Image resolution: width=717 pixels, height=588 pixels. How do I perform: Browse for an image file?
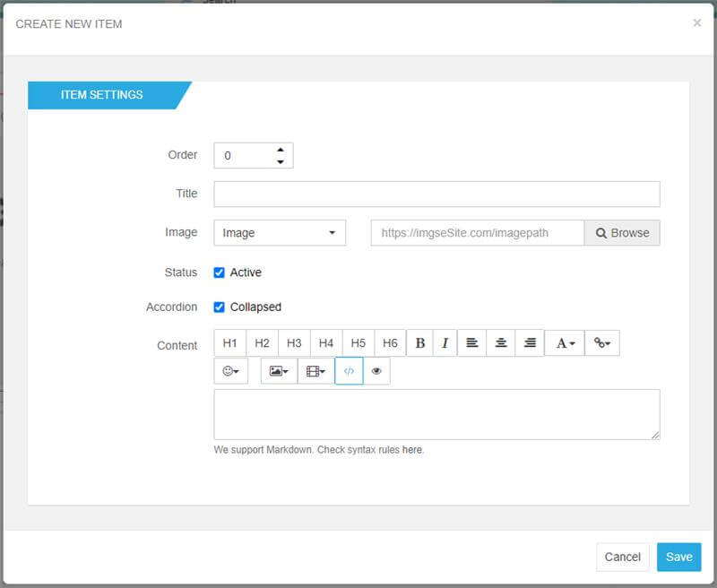[x=622, y=233]
